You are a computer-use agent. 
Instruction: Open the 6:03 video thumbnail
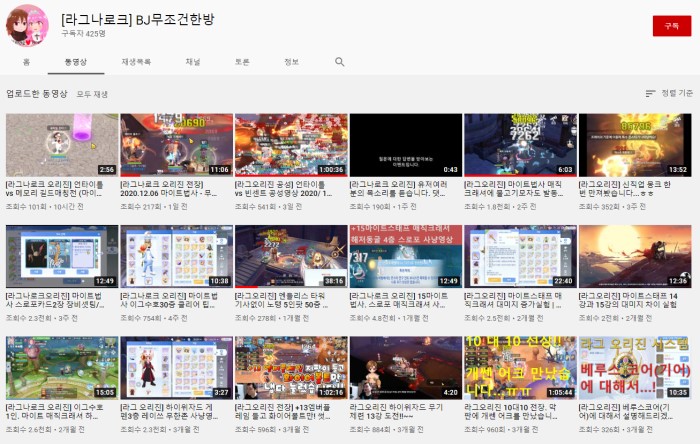[x=521, y=145]
